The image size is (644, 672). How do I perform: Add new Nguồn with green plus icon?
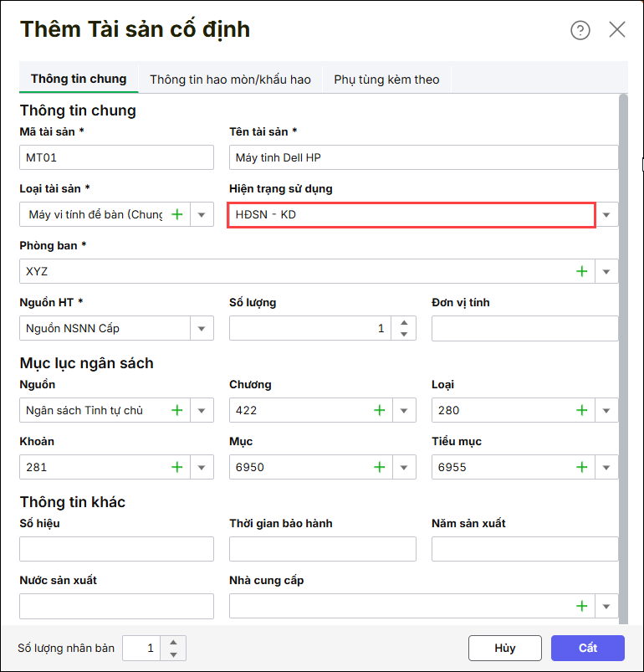(177, 411)
